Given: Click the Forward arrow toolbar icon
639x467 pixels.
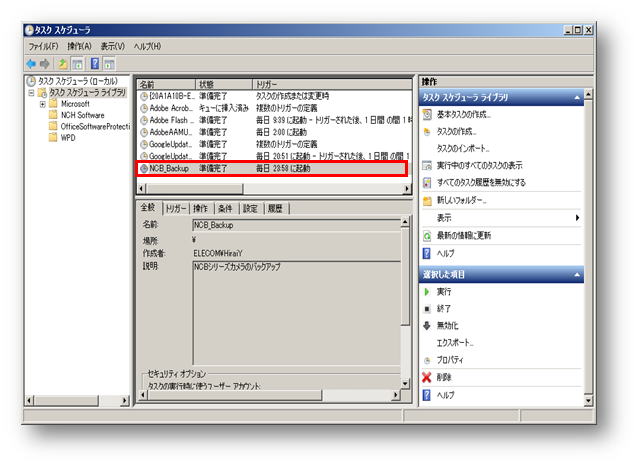Looking at the screenshot, I should (45, 64).
